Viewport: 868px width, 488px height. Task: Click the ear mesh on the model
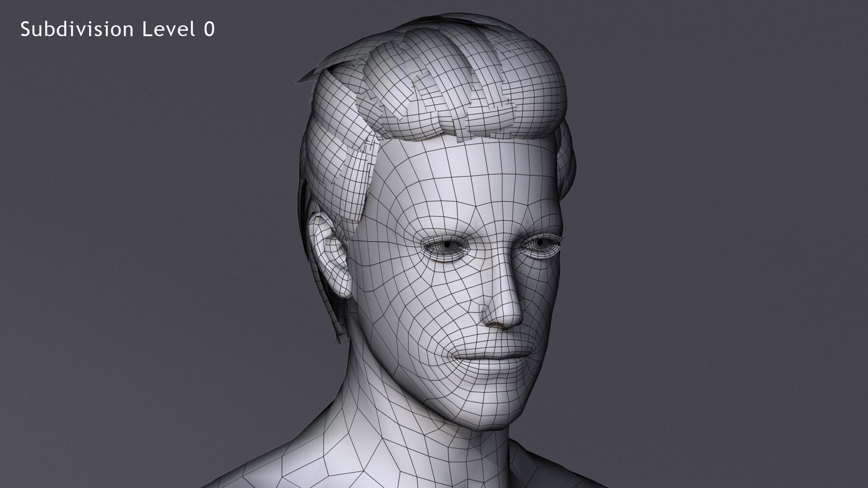(x=333, y=255)
